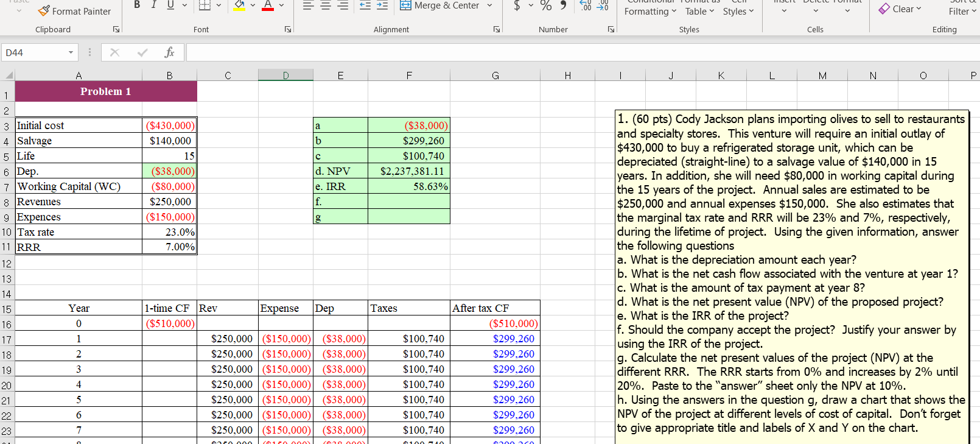The image size is (980, 444).
Task: Click in the formula bar
Action: pyautogui.click(x=583, y=52)
